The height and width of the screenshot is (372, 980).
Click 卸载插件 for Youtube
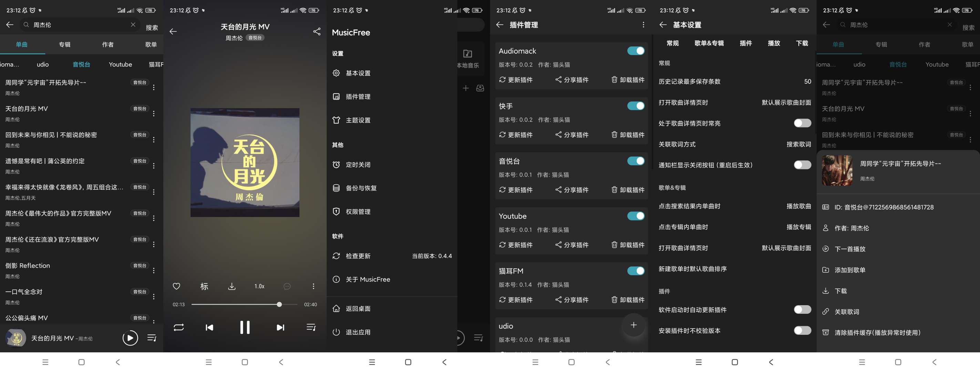click(628, 245)
